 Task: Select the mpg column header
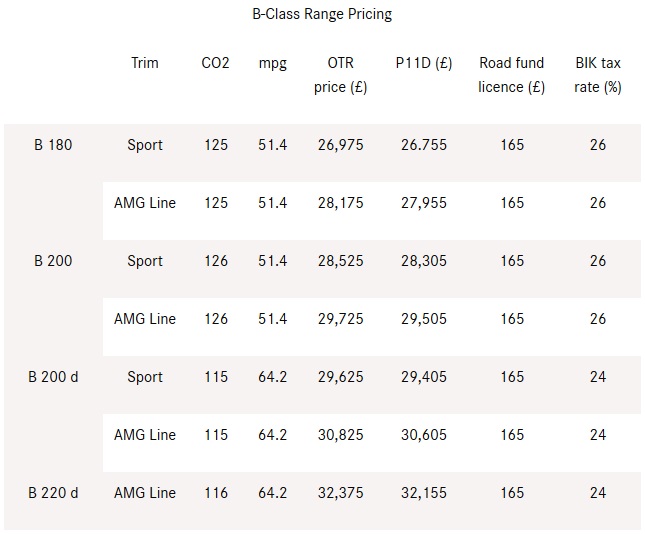pos(272,63)
